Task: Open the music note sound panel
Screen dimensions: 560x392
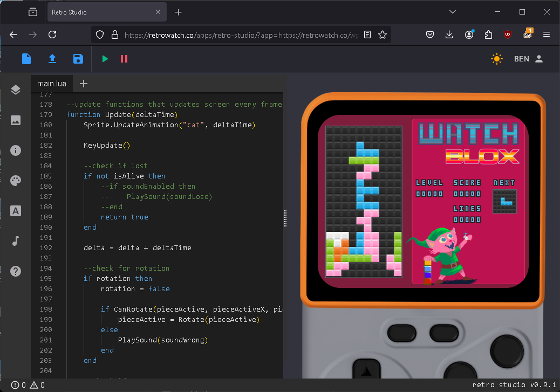Action: [x=16, y=241]
